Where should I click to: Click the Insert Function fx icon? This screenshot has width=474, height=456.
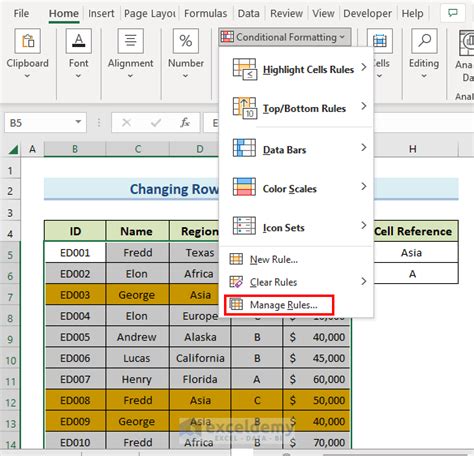coord(185,123)
